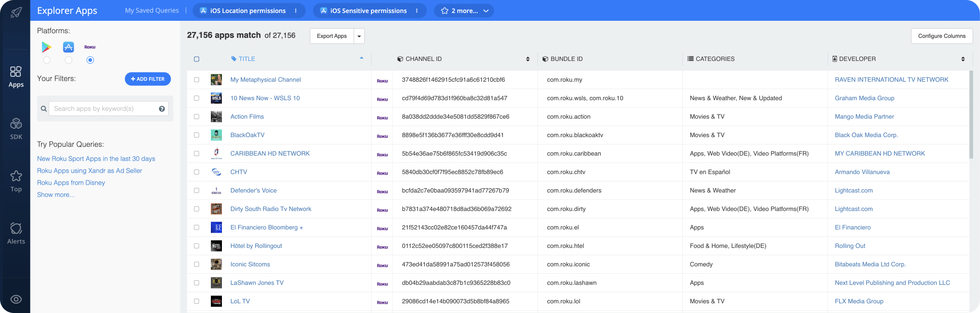The image size is (980, 313).
Task: Click the Categories column header icon
Action: (x=691, y=59)
